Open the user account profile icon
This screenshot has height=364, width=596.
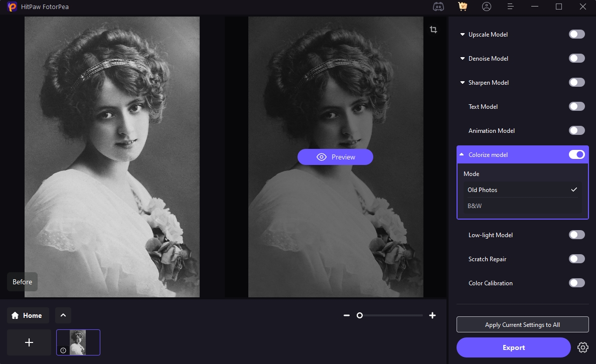[487, 7]
